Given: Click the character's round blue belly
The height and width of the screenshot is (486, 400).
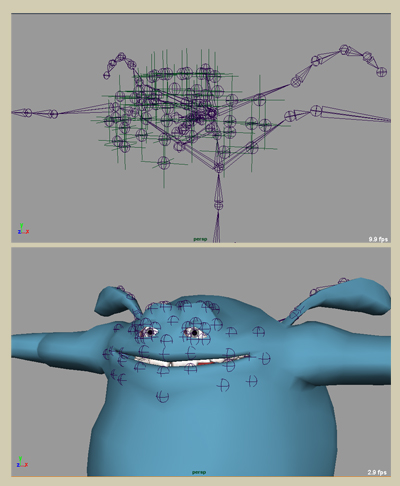Looking at the screenshot, I should pos(213,433).
